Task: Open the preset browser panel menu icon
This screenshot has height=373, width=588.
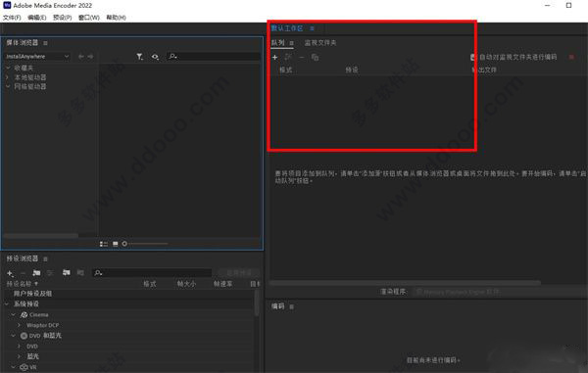Action: [45, 259]
